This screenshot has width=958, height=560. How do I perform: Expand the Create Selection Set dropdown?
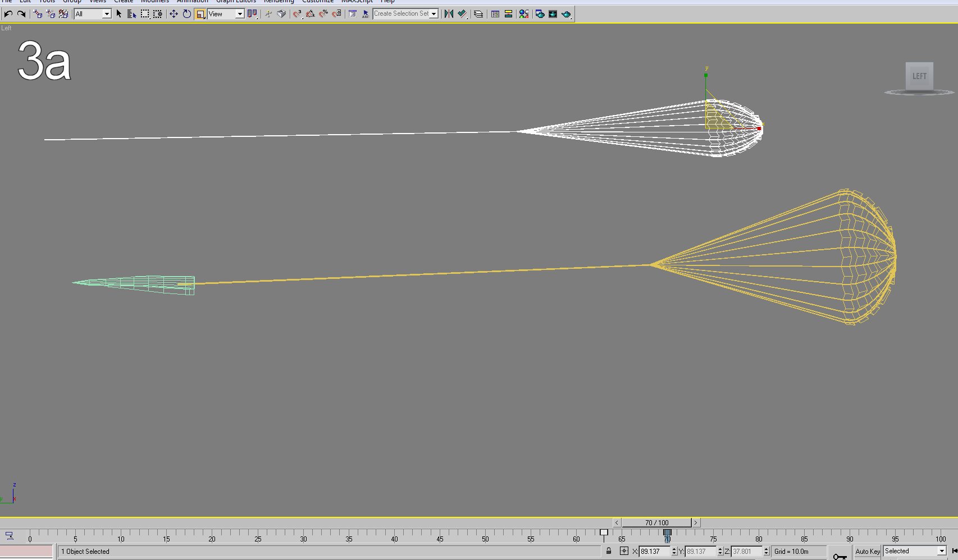pyautogui.click(x=434, y=14)
